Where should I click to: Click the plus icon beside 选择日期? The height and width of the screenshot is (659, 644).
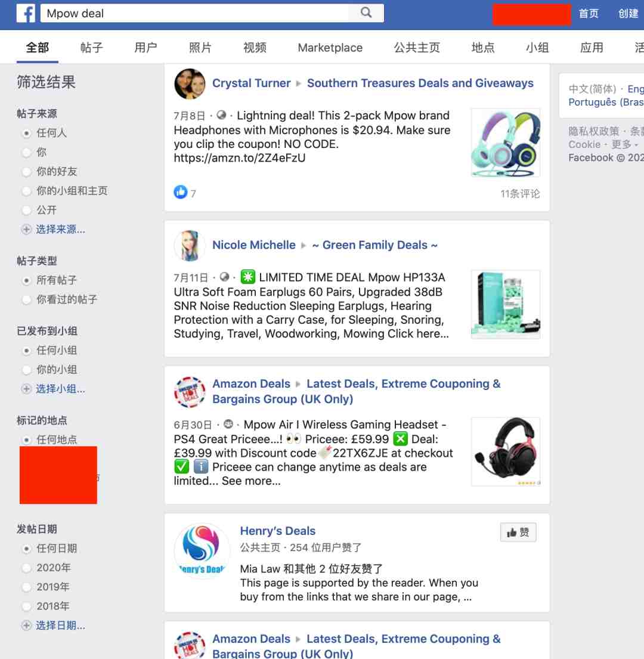tap(26, 626)
